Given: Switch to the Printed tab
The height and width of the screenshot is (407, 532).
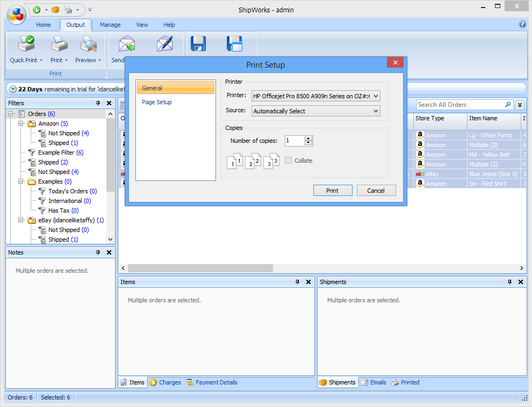Looking at the screenshot, I should click(405, 382).
